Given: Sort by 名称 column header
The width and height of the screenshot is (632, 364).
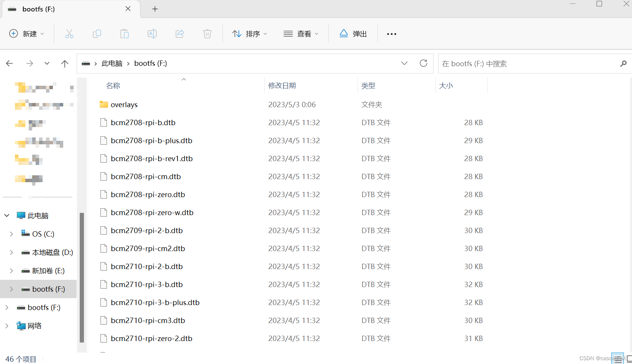Looking at the screenshot, I should 113,86.
